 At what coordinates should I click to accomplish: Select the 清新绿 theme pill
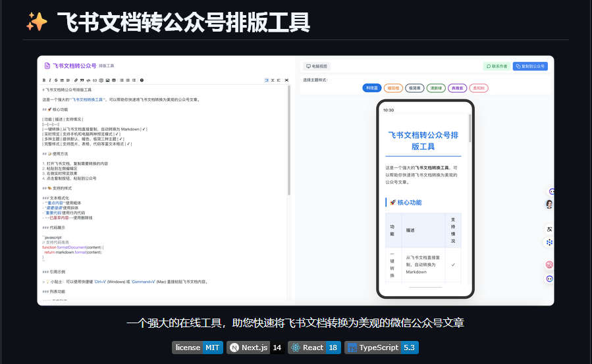[436, 88]
